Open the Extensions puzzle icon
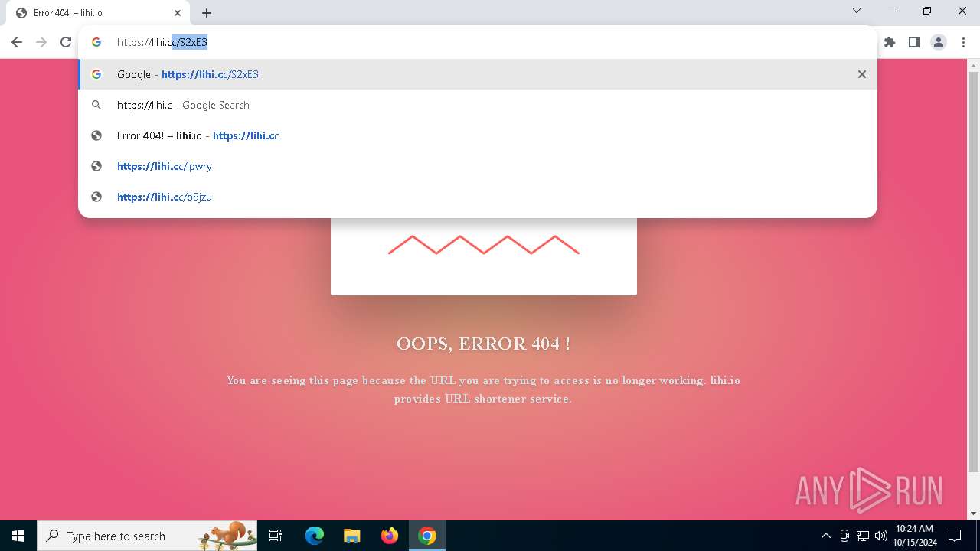Screen dimensions: 980x551 [x=890, y=42]
